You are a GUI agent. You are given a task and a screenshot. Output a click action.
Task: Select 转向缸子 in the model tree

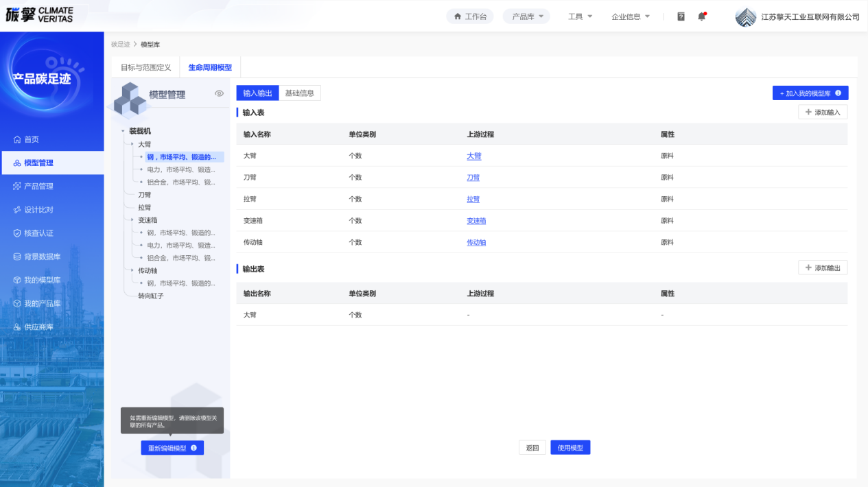coord(151,296)
